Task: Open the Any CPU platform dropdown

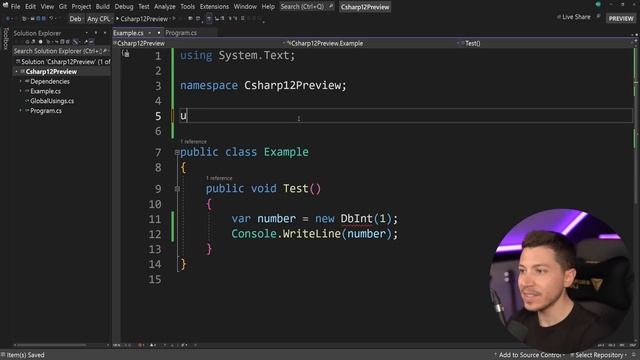Action: click(x=99, y=19)
